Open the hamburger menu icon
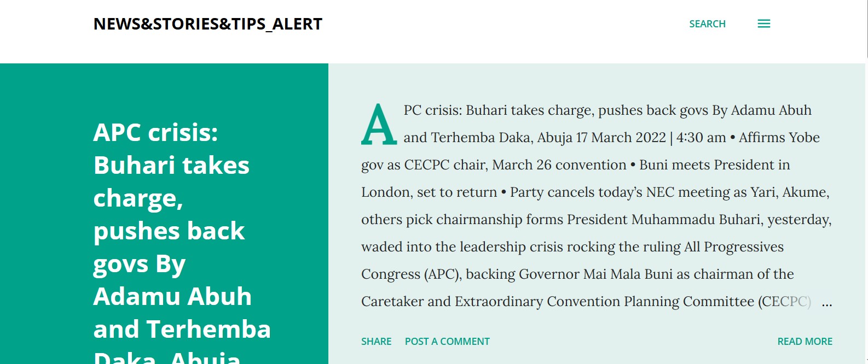 tap(763, 24)
